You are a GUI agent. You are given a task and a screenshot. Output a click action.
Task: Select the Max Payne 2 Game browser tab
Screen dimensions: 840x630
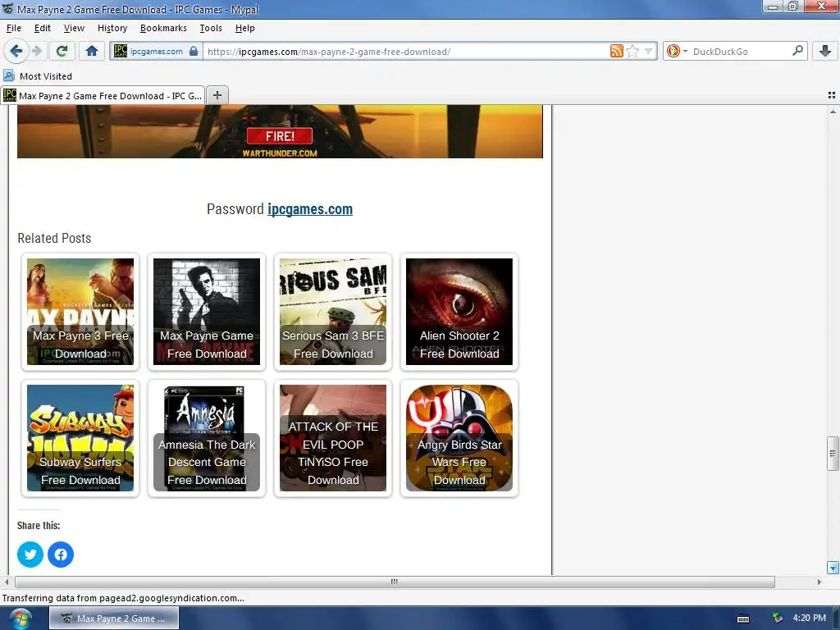pos(103,95)
